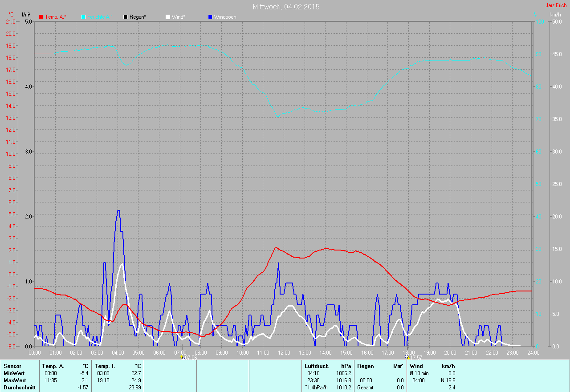Select the Luftdruck column header
The image size is (570, 392).
tap(317, 366)
